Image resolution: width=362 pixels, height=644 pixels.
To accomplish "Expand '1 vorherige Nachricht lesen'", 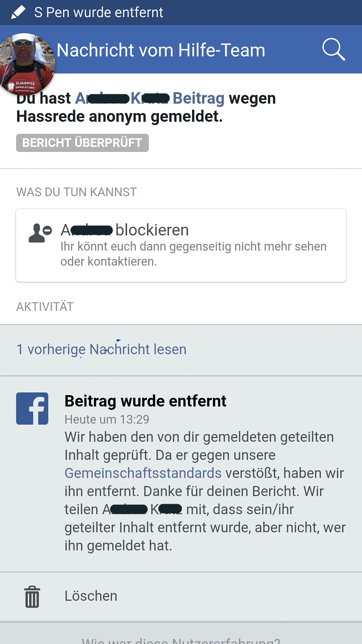I will [101, 350].
